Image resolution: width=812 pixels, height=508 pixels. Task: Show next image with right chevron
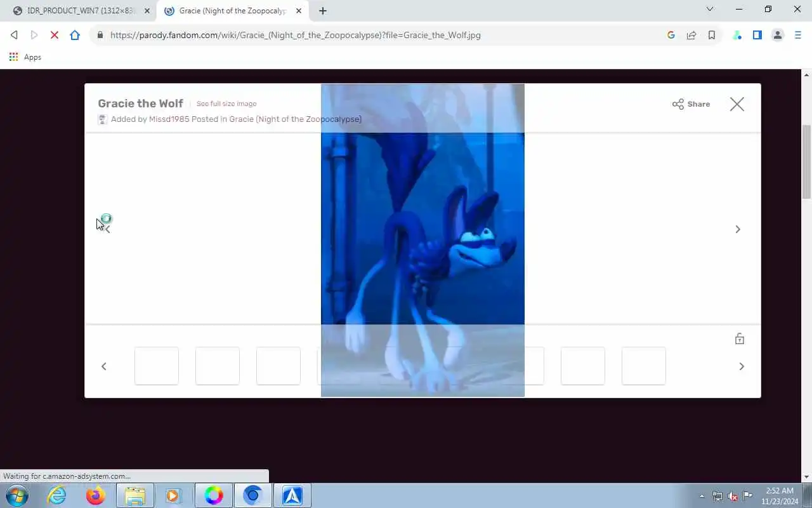click(738, 229)
